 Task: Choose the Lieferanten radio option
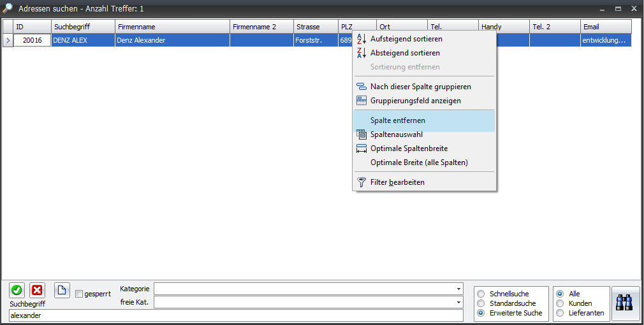[x=560, y=313]
